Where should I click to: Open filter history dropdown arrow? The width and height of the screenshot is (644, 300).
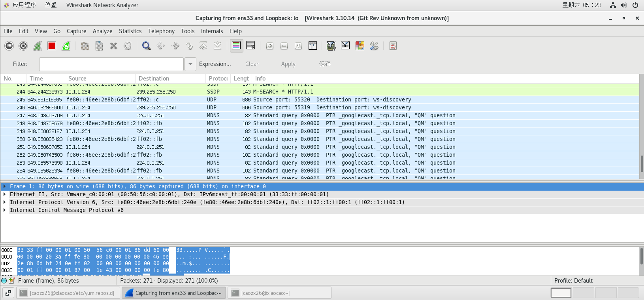click(190, 64)
